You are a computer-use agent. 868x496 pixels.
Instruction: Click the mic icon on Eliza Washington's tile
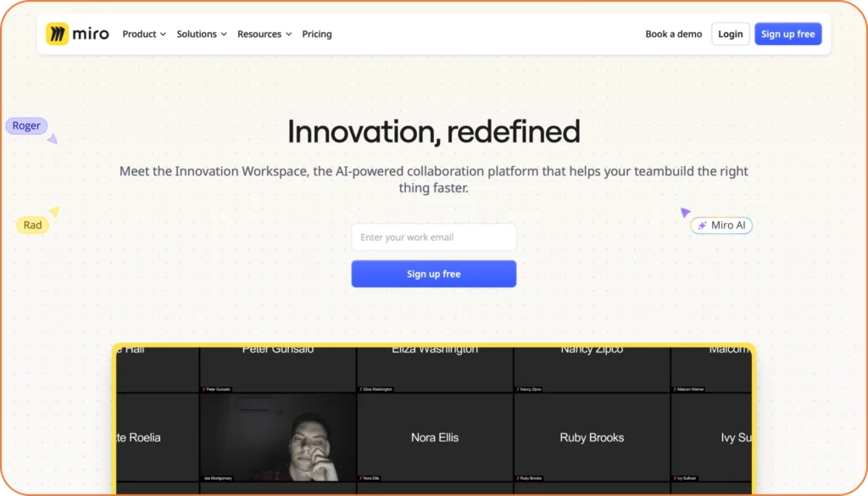(x=360, y=389)
